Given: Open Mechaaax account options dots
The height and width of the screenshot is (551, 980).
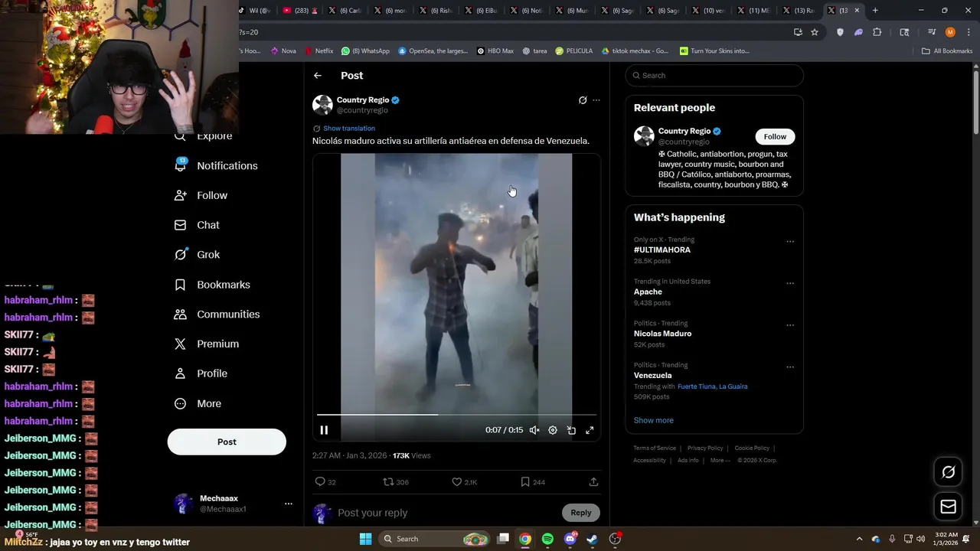Looking at the screenshot, I should point(289,504).
